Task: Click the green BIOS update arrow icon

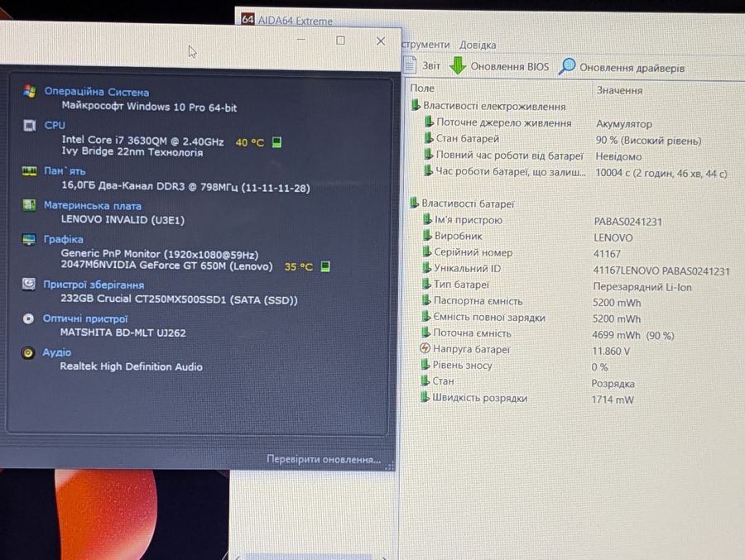Action: pyautogui.click(x=458, y=65)
